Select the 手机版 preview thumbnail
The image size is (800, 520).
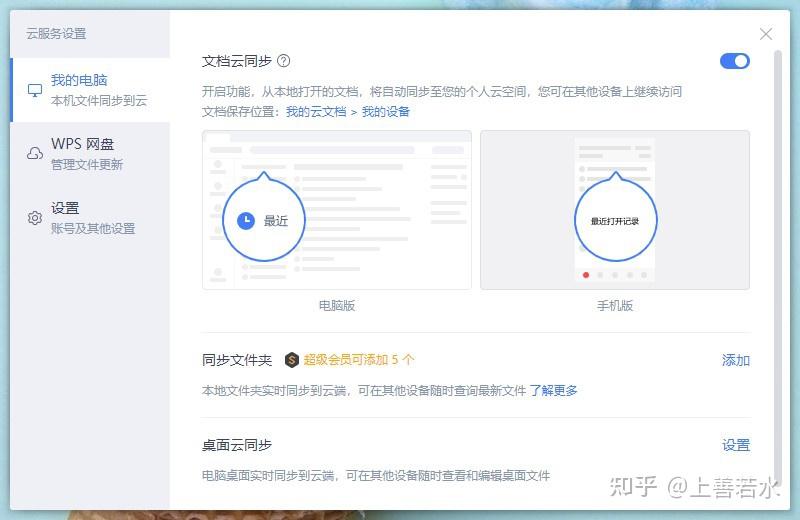[615, 210]
